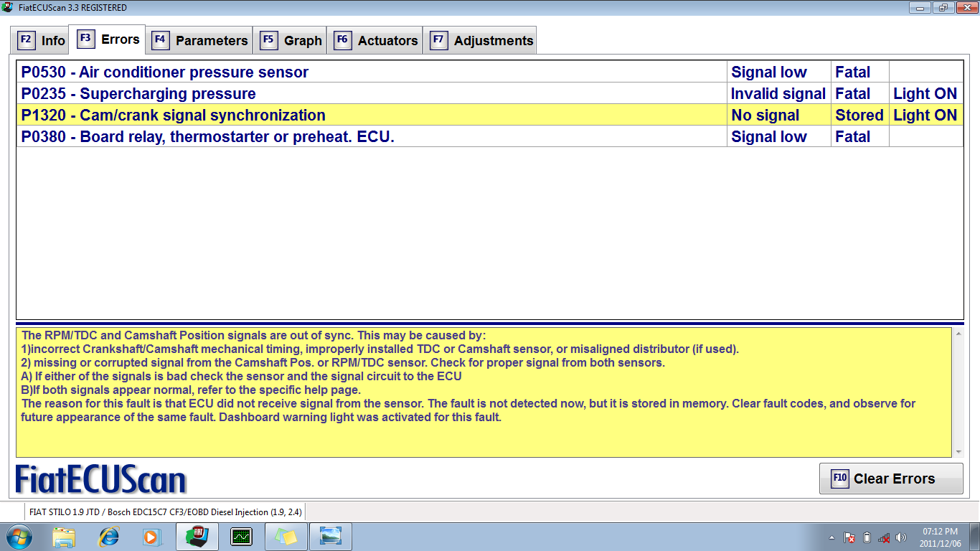Click the FIAT STILO 1.9 JTD status bar text
The width and height of the screenshot is (980, 551).
click(x=166, y=512)
